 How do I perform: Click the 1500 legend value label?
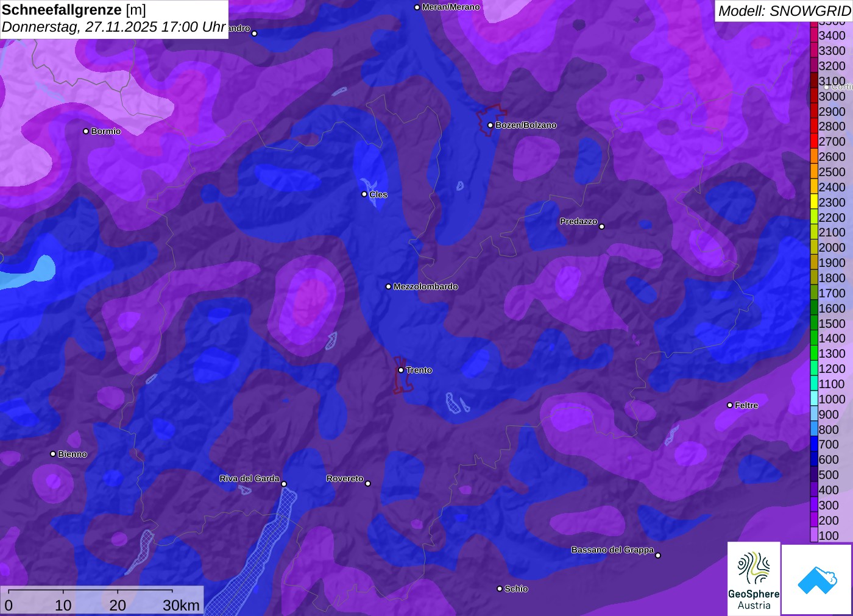click(832, 324)
